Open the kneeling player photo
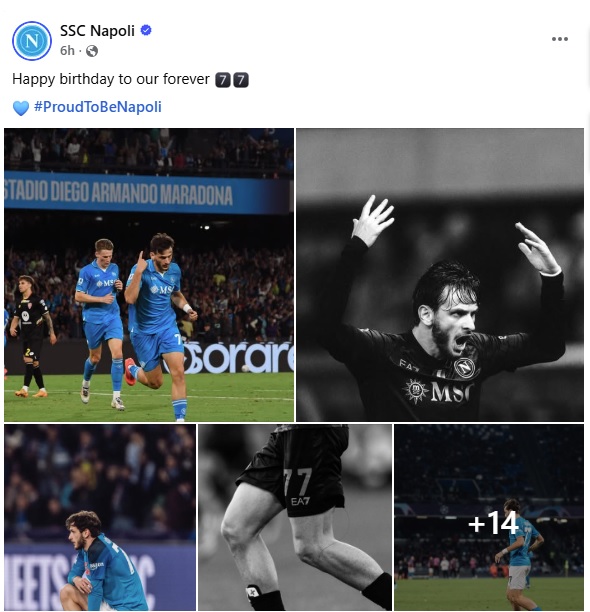 [x=100, y=518]
